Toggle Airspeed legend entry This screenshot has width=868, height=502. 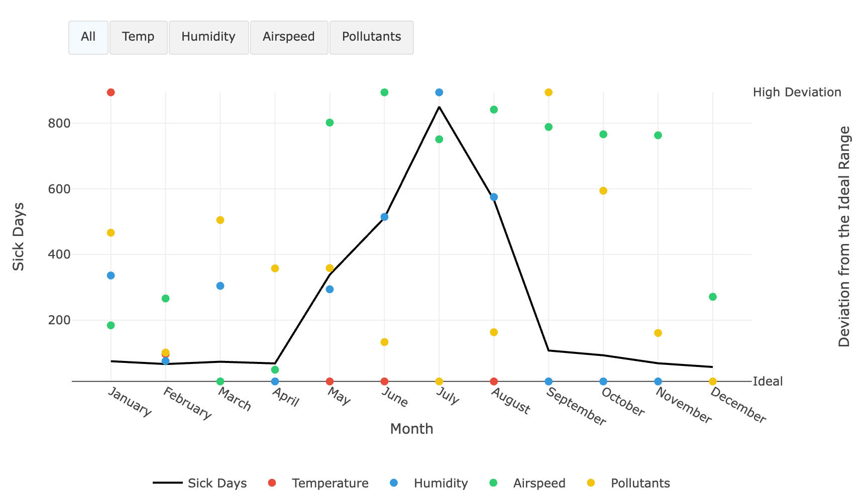click(528, 483)
